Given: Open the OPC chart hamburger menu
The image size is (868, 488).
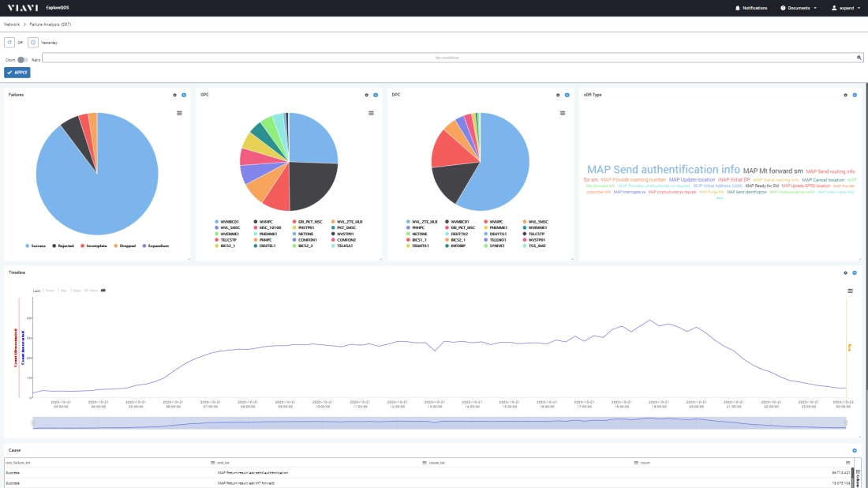Looking at the screenshot, I should 371,114.
